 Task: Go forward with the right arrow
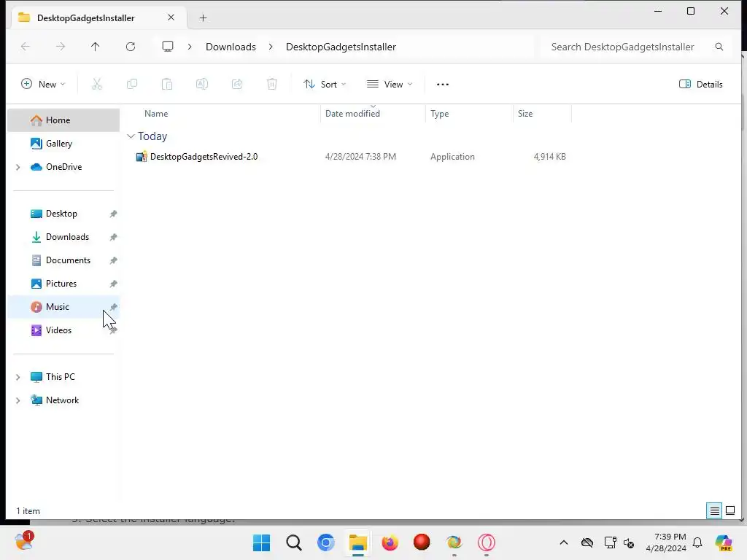61,47
